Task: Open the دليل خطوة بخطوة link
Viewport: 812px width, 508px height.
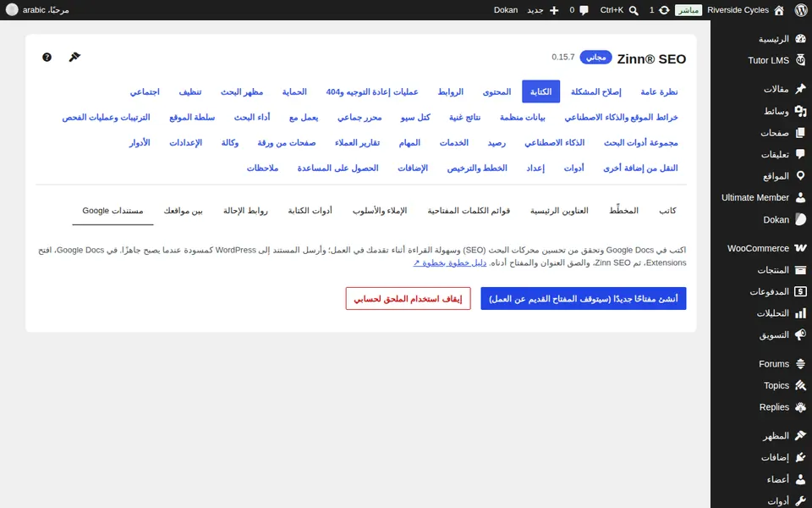Action: tap(449, 262)
